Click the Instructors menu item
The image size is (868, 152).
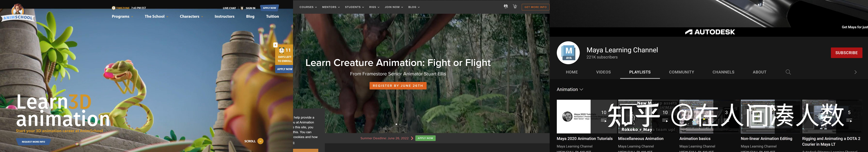(224, 16)
